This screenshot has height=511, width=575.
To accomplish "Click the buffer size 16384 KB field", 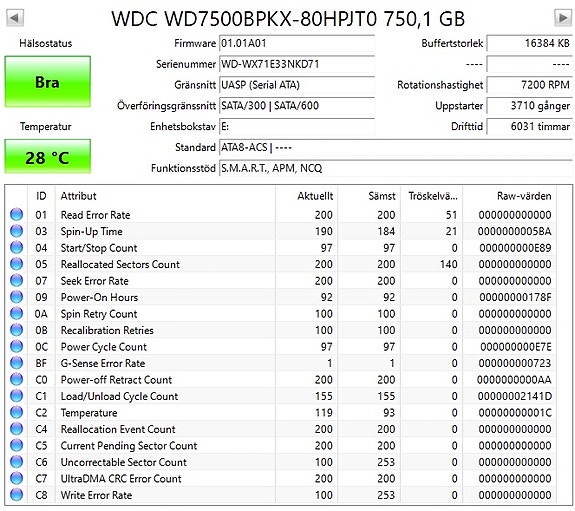I will pyautogui.click(x=529, y=44).
